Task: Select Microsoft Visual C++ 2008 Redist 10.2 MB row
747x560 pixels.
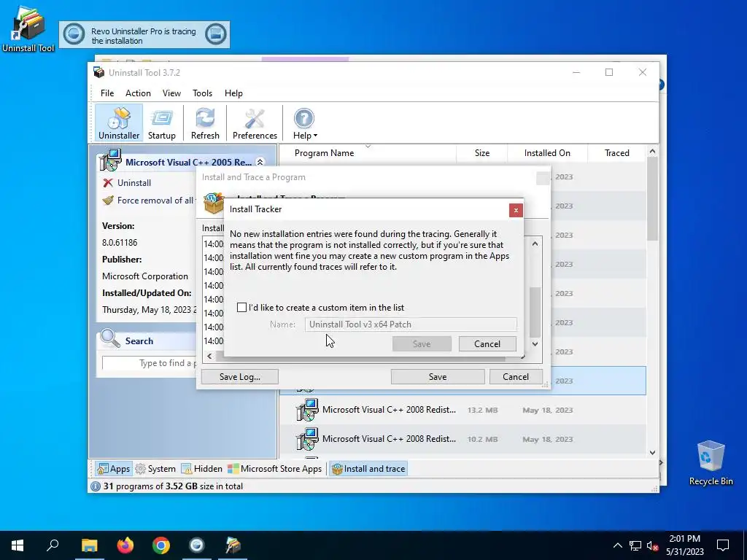Action: coord(462,439)
